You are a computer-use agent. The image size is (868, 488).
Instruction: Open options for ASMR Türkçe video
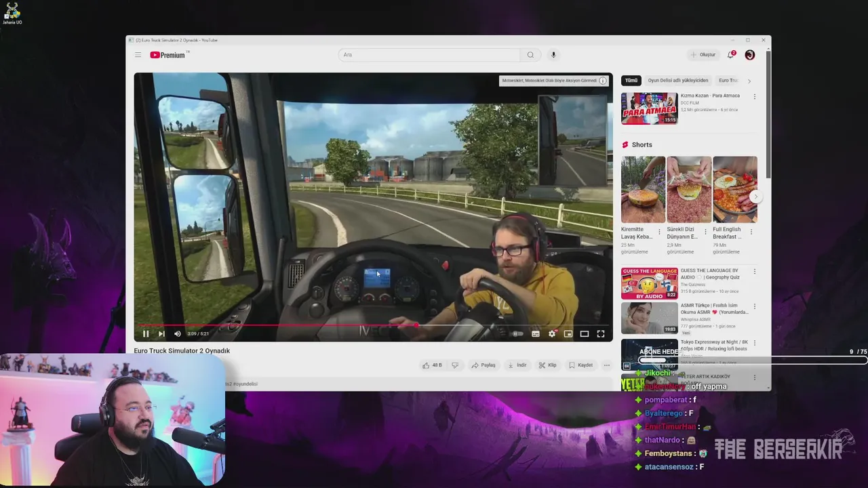point(755,306)
